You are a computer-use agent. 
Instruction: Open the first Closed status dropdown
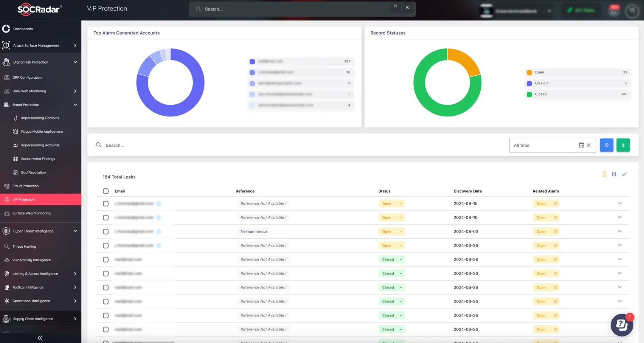coord(391,259)
